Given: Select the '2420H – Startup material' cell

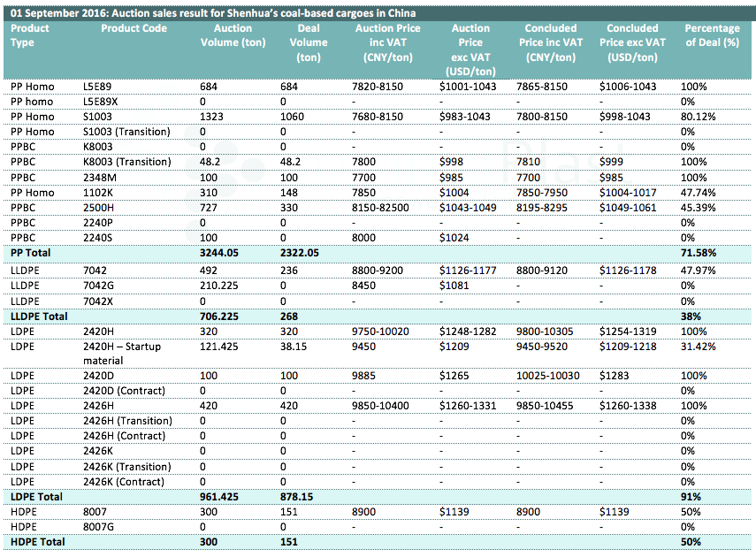Looking at the screenshot, I should click(x=121, y=353).
